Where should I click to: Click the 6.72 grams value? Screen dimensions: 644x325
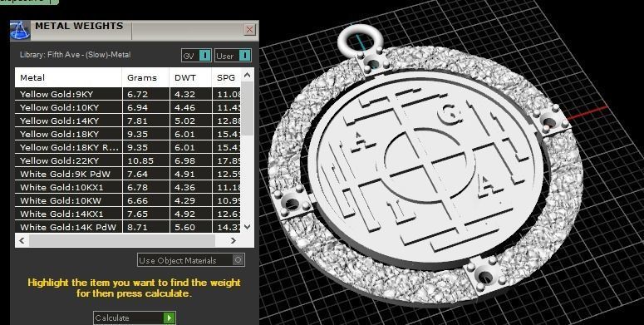click(x=137, y=94)
